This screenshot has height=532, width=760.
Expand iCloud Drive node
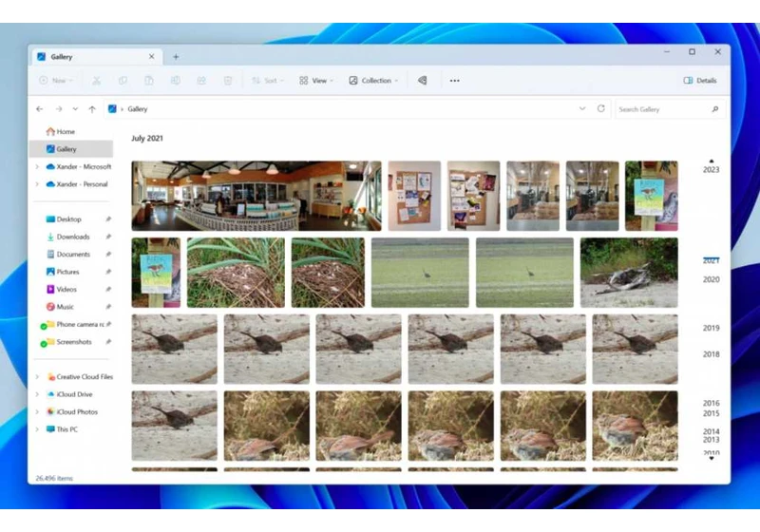pyautogui.click(x=37, y=394)
